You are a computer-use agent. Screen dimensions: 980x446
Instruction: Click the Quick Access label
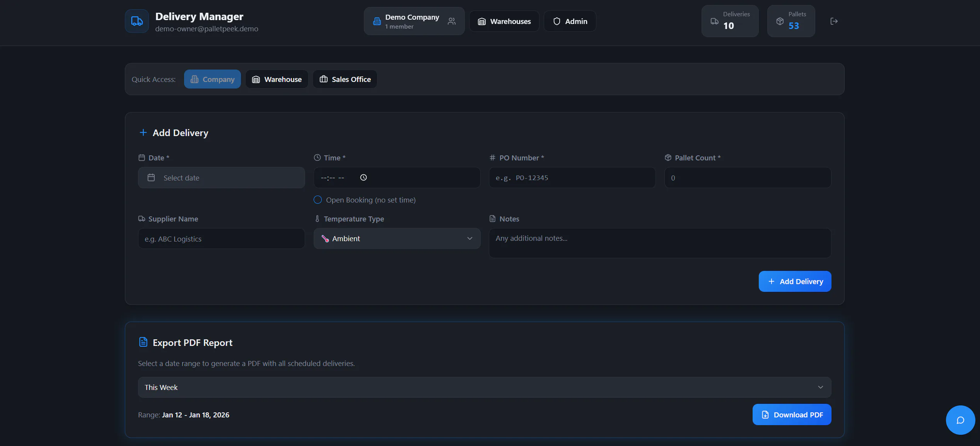(154, 79)
